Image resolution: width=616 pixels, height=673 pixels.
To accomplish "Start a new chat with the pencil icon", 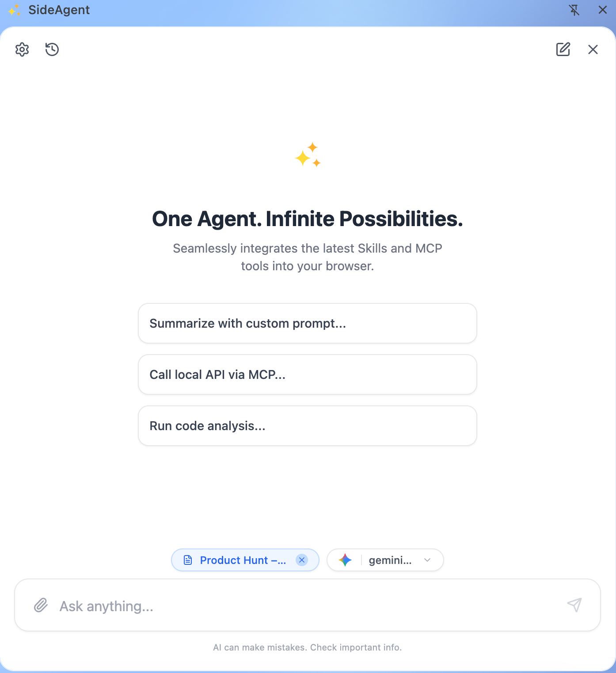I will (563, 49).
